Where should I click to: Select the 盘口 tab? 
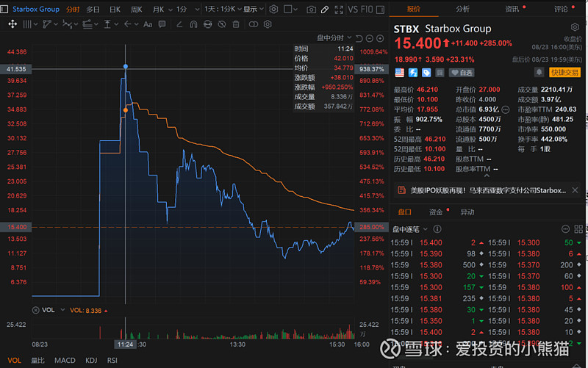click(x=404, y=212)
